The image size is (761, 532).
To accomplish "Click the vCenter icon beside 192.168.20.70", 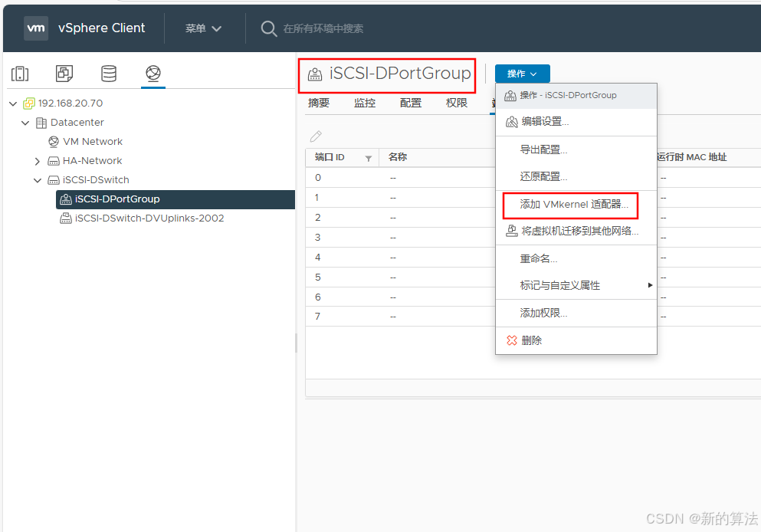I will pyautogui.click(x=29, y=103).
